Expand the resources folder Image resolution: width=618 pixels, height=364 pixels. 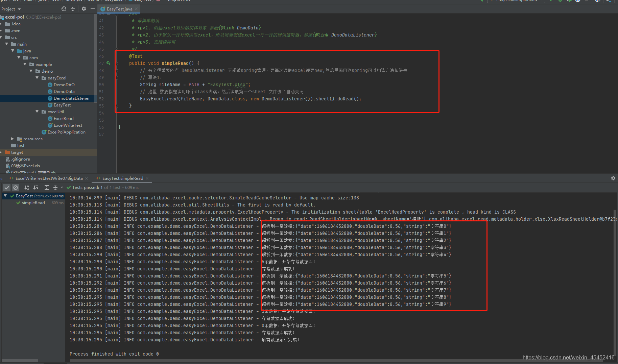[x=13, y=139]
